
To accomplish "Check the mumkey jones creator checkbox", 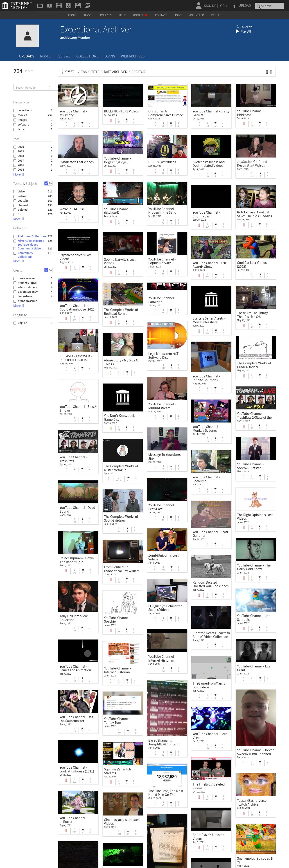I will [15, 283].
